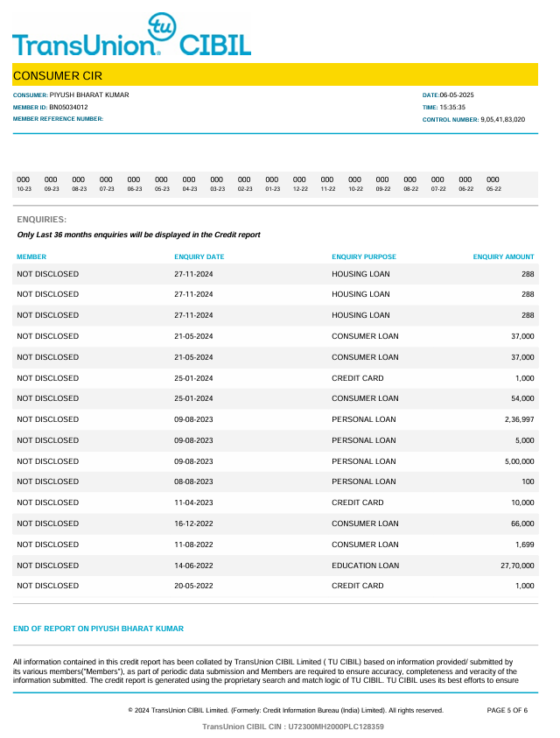Viewport: 560px width, 738px height.
Task: Click the 04-23 month entry in payment history
Action: (190, 184)
